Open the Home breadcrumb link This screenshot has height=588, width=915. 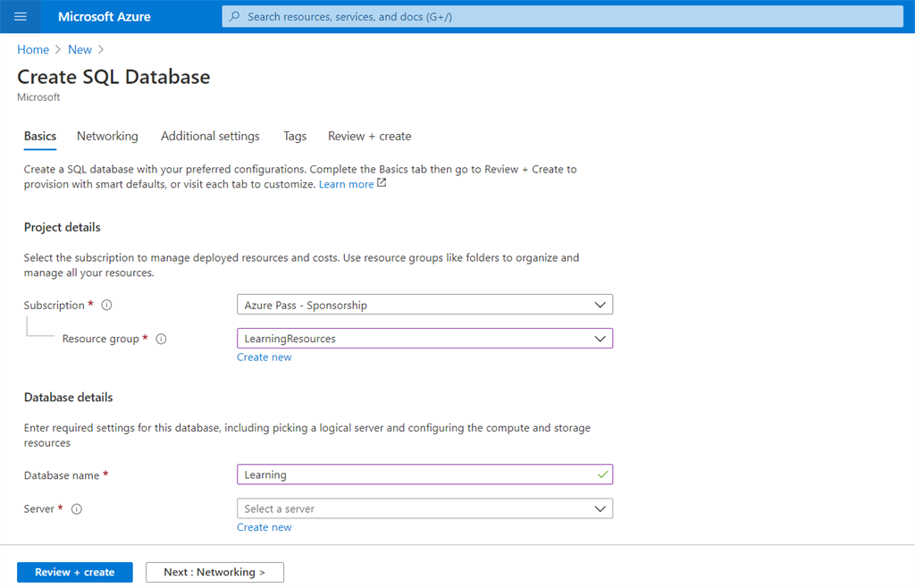click(33, 49)
